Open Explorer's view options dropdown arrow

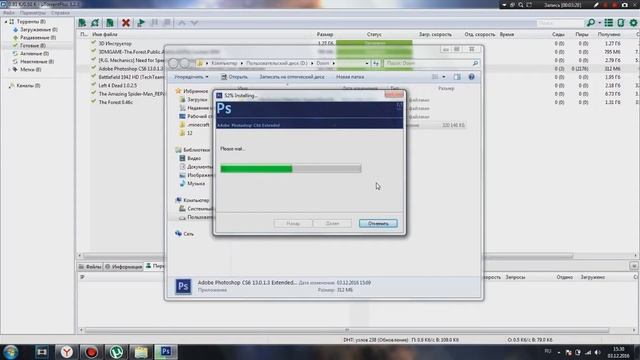pyautogui.click(x=444, y=77)
